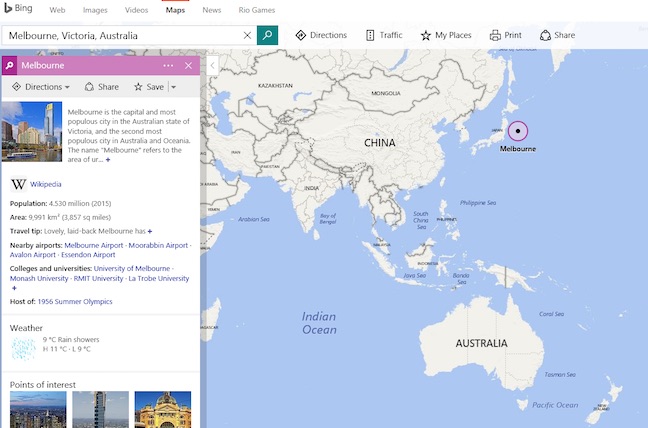Screen dimensions: 648x428
Task: Close the Melbourne info card
Action: pos(188,66)
